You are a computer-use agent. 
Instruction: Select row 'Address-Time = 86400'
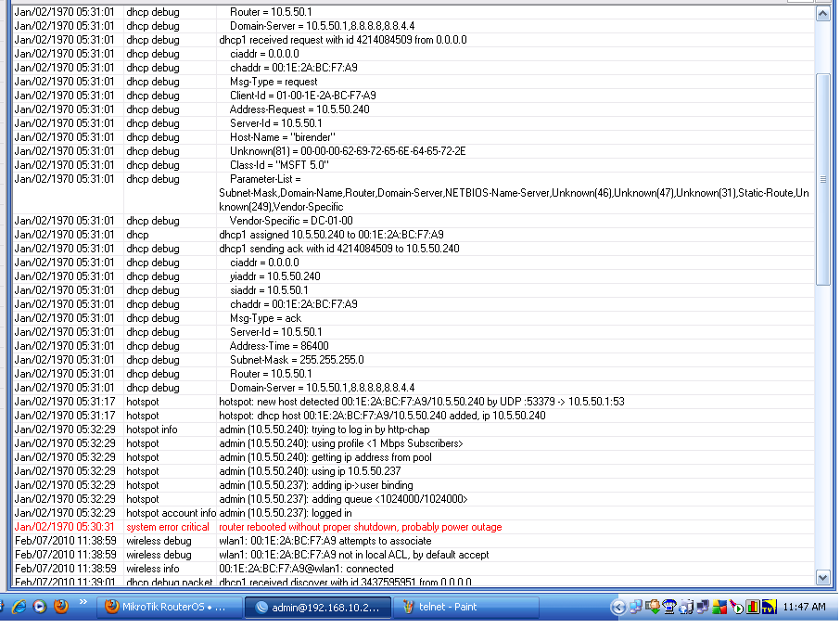(x=413, y=346)
